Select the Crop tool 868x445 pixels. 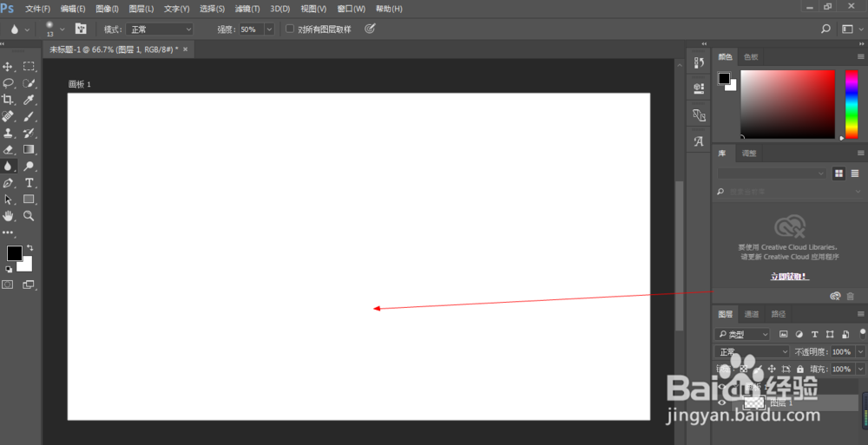click(8, 100)
